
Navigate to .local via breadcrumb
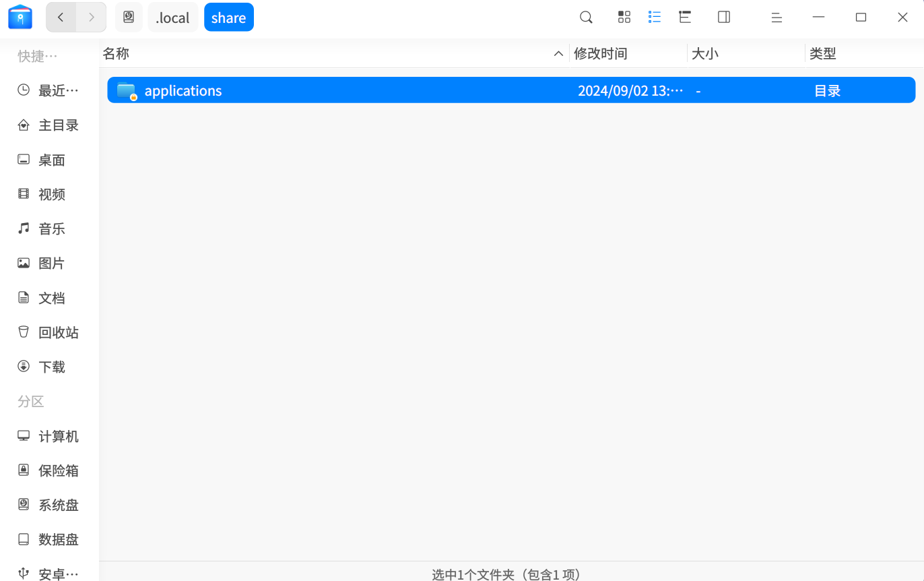pyautogui.click(x=173, y=17)
